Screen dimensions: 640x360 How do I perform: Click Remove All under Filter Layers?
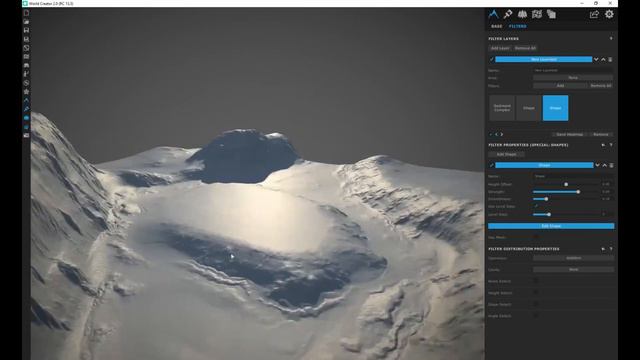click(x=525, y=48)
